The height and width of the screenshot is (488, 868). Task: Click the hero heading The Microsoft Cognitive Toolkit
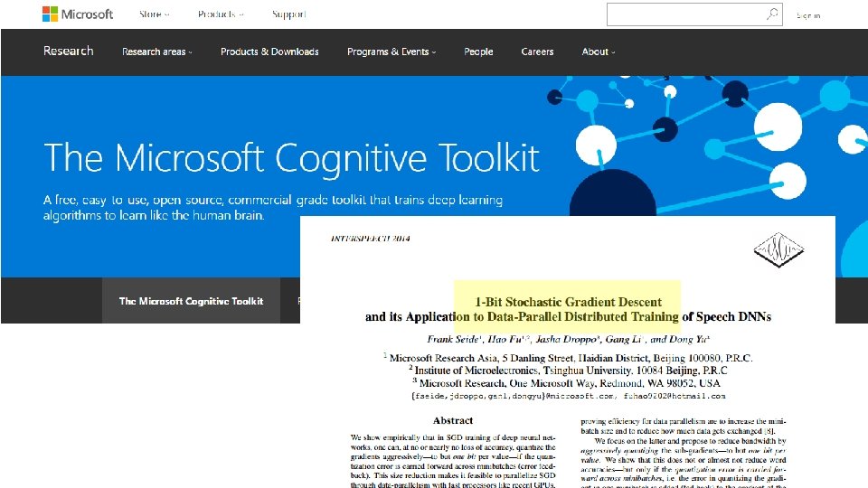[x=291, y=158]
